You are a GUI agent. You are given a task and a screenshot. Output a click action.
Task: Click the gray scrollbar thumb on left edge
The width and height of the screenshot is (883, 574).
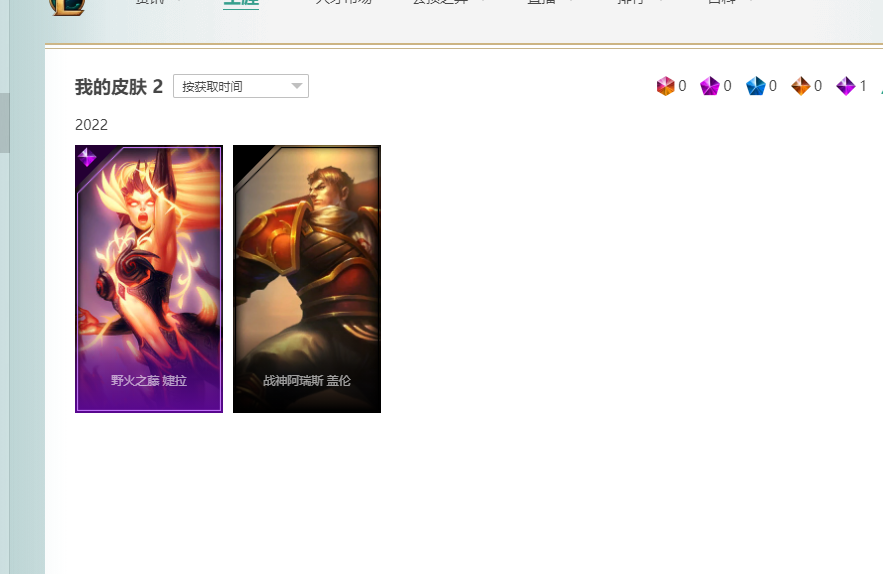(5, 123)
